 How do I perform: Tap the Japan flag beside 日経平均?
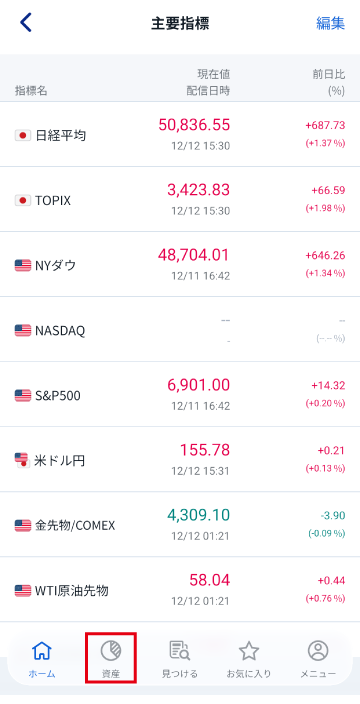coord(22,135)
